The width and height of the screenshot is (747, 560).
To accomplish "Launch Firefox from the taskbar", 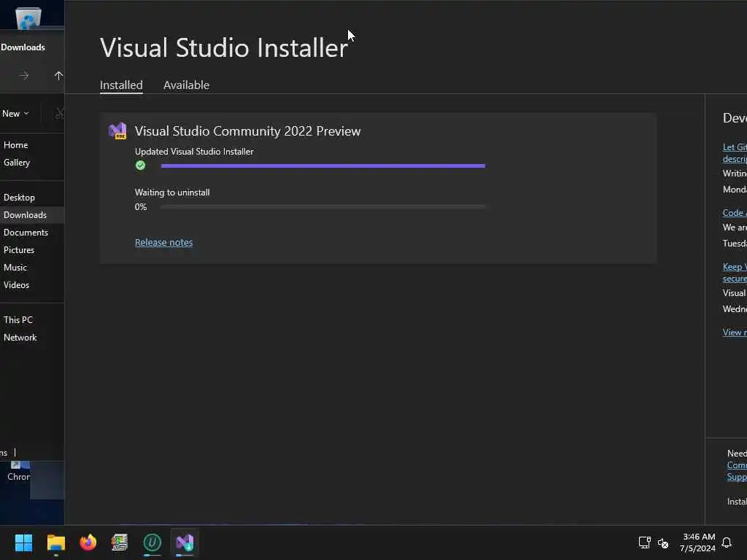I will tap(88, 542).
